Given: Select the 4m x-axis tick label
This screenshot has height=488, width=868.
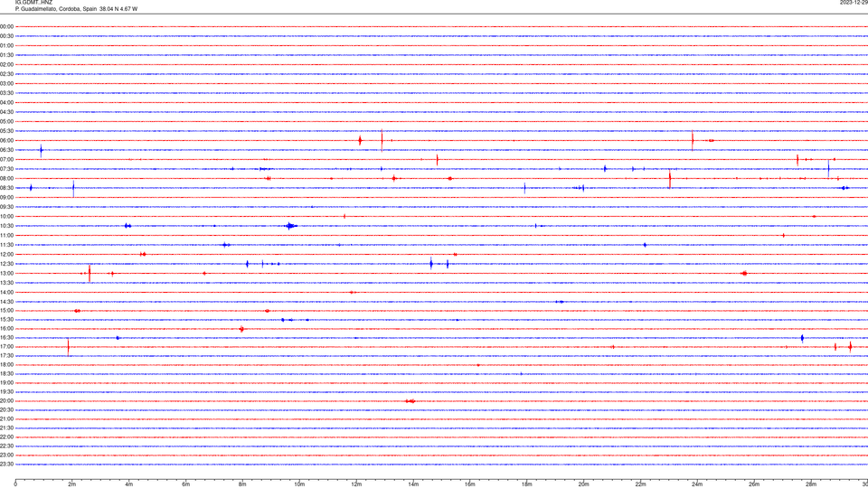Looking at the screenshot, I should (x=129, y=484).
